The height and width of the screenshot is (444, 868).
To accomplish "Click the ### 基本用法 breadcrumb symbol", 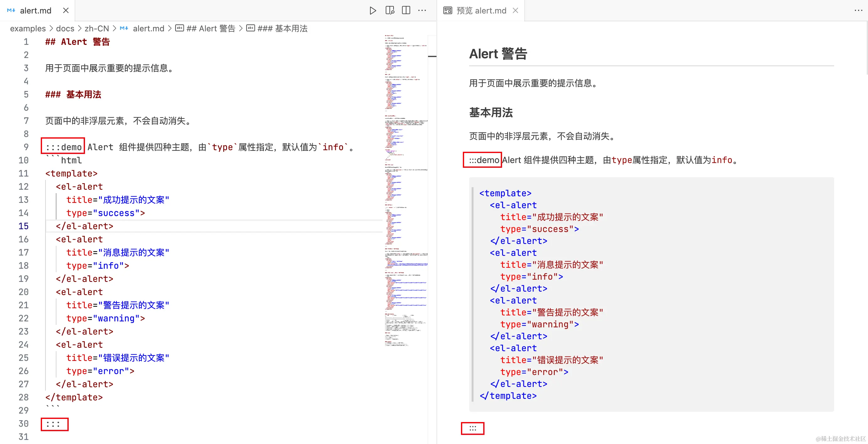I will pyautogui.click(x=282, y=29).
